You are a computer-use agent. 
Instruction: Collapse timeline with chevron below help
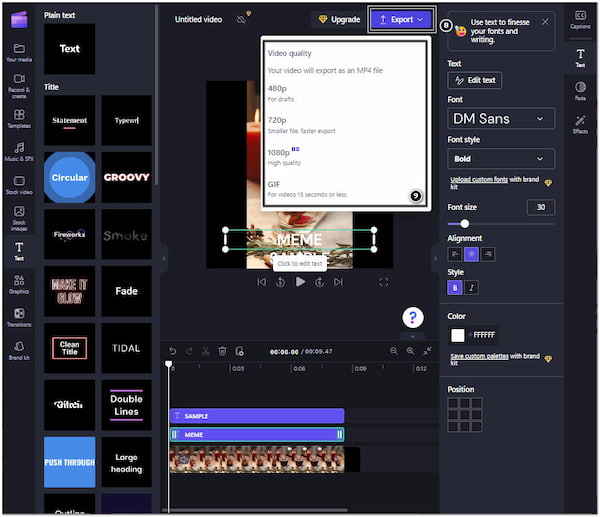412,336
